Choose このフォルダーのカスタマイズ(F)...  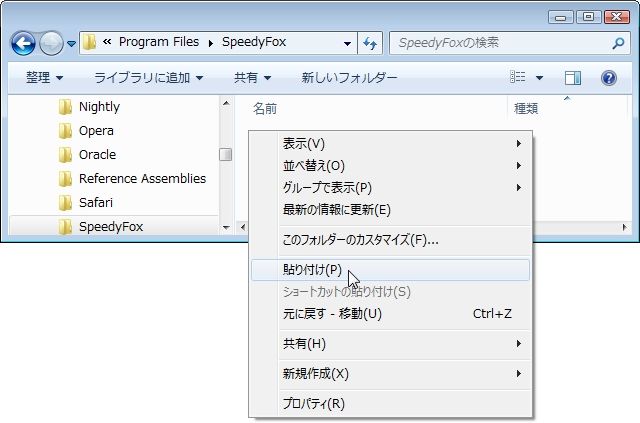[x=390, y=240]
